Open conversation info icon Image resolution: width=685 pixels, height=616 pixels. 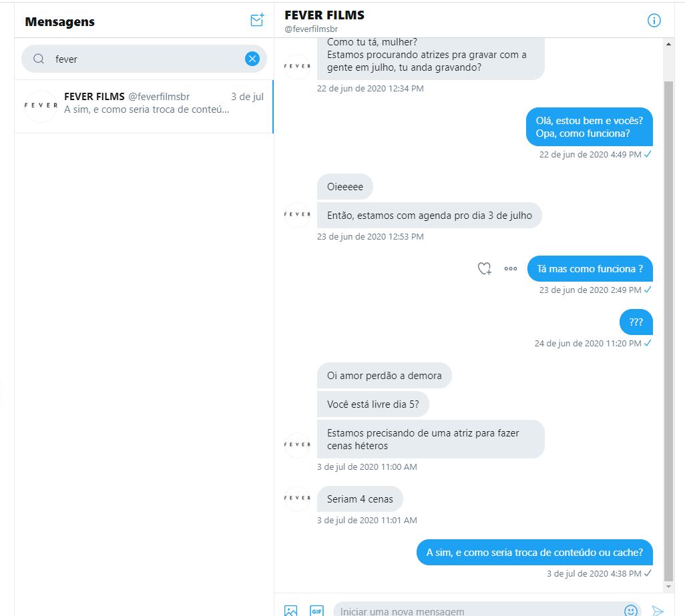click(x=654, y=21)
